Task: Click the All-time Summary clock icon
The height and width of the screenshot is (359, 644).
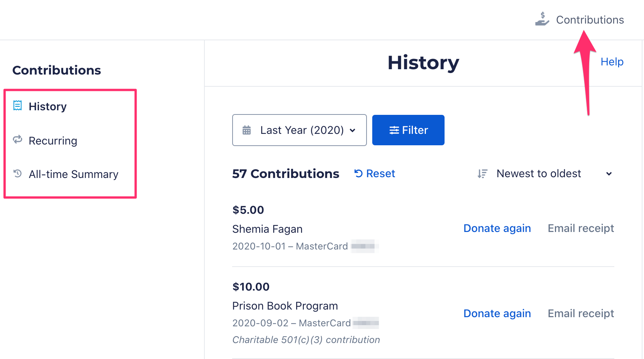Action: coord(18,173)
